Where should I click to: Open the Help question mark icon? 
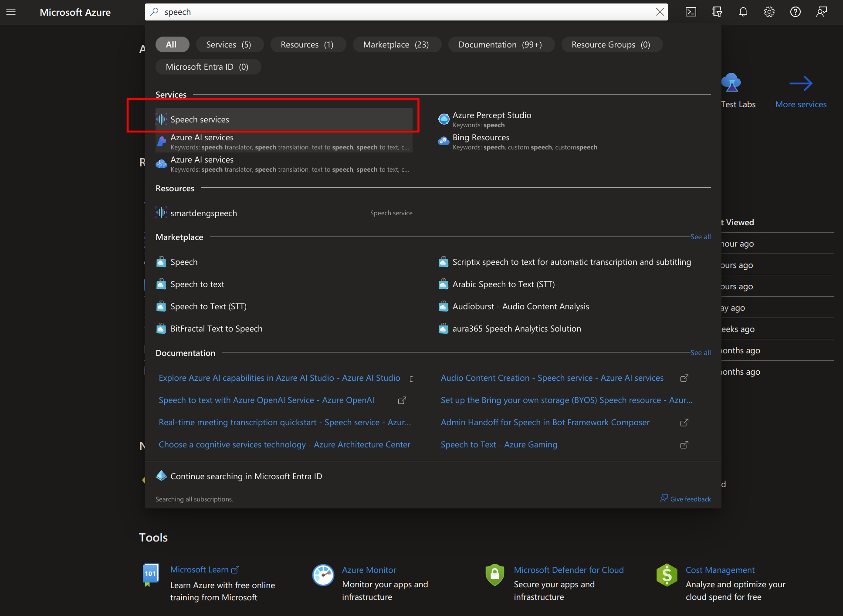click(x=796, y=12)
